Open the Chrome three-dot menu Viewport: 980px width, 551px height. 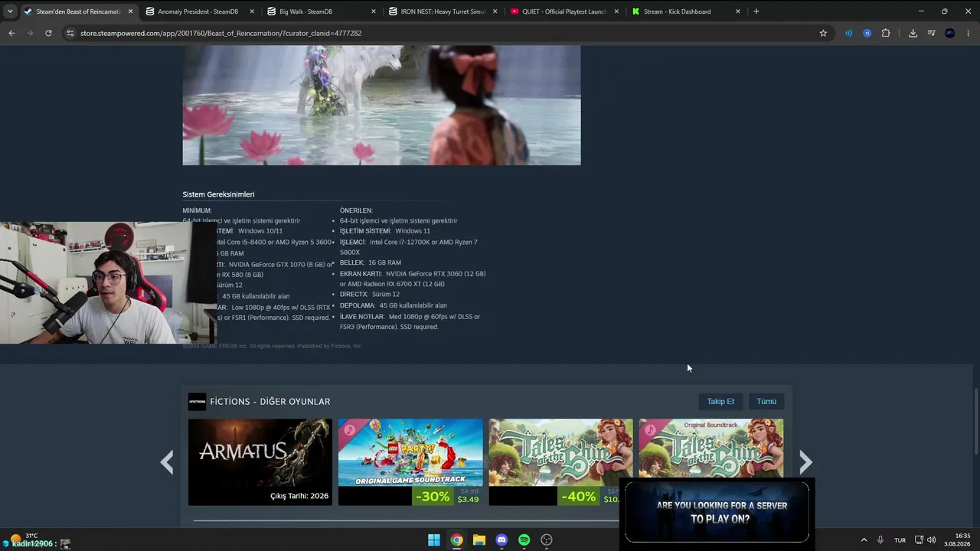tap(969, 33)
